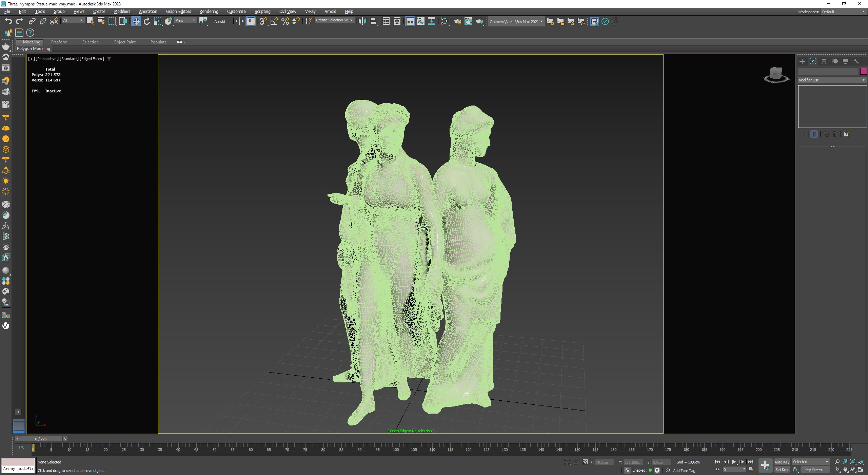Click the Rendering menu item
This screenshot has height=475, width=868.
pos(209,11)
